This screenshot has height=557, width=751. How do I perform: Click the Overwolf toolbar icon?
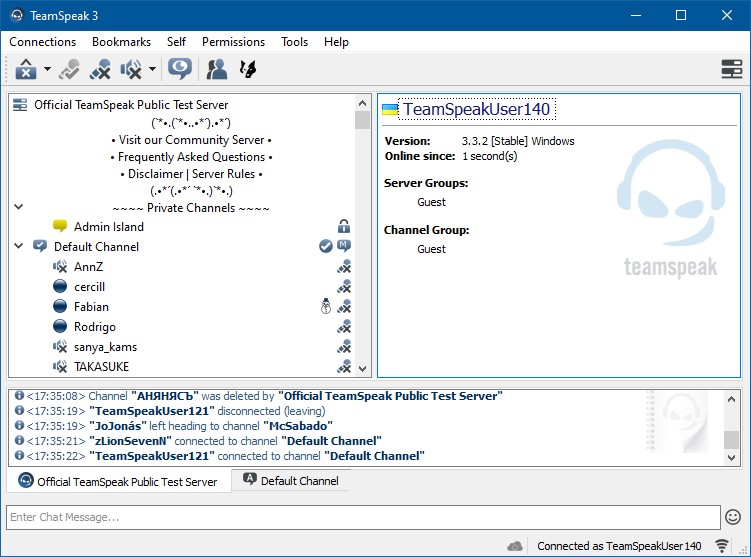248,69
